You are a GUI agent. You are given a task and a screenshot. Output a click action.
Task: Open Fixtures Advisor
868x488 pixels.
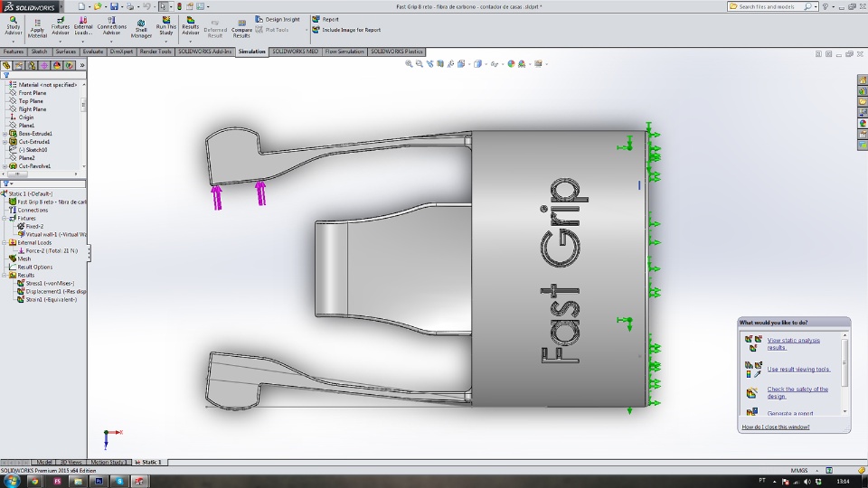(61, 26)
